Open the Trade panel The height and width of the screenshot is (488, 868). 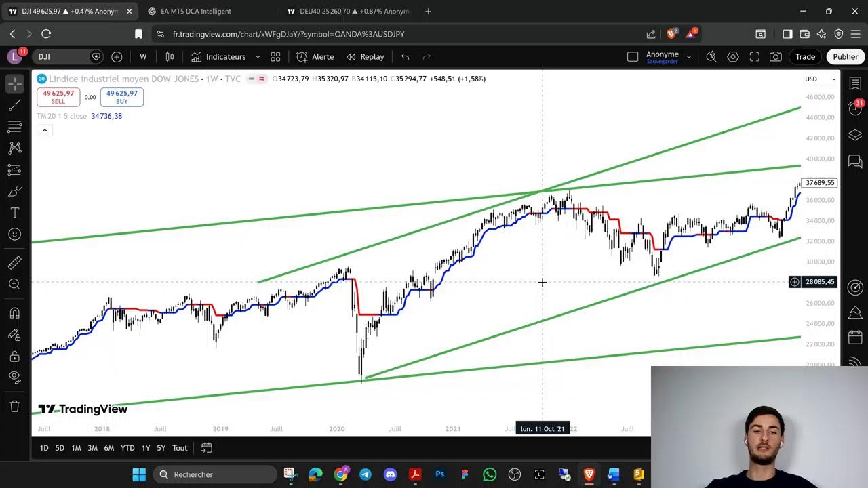point(805,57)
